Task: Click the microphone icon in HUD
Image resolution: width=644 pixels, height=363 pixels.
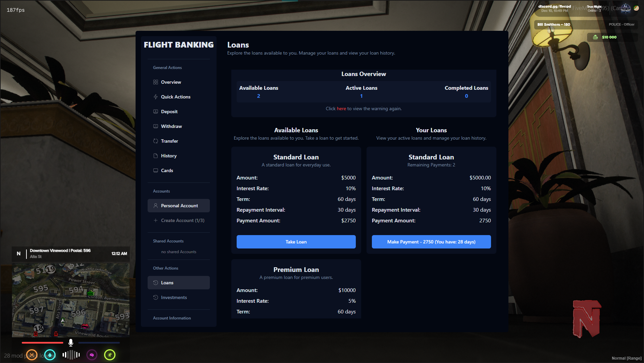Action: pos(71,343)
